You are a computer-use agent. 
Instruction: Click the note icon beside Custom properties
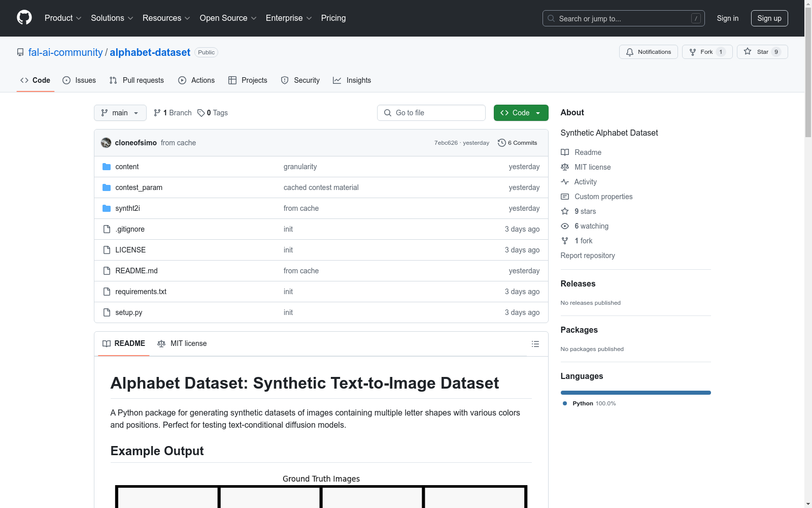click(565, 197)
